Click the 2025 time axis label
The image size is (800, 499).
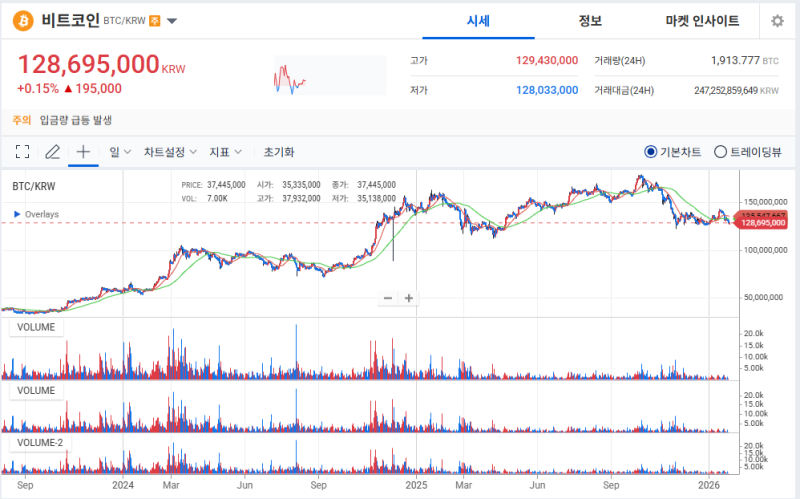(416, 485)
